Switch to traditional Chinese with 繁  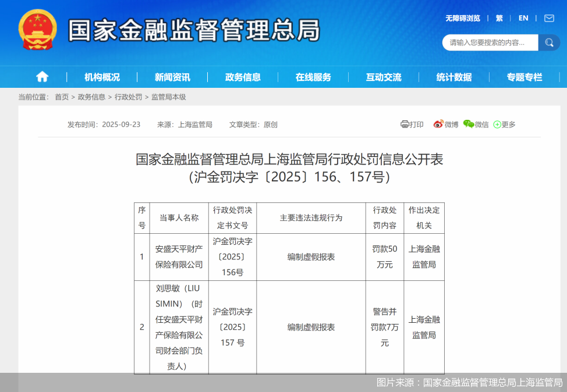click(x=499, y=18)
